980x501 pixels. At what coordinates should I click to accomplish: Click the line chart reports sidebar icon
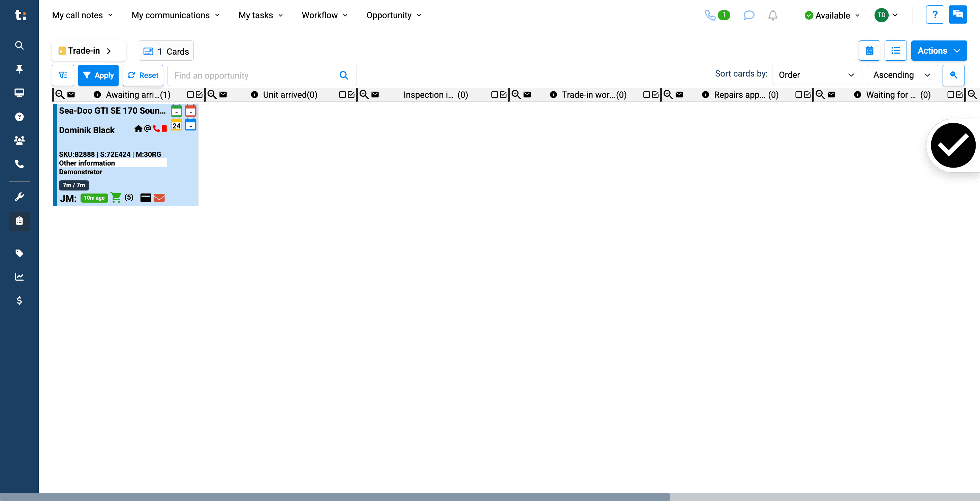pos(20,277)
